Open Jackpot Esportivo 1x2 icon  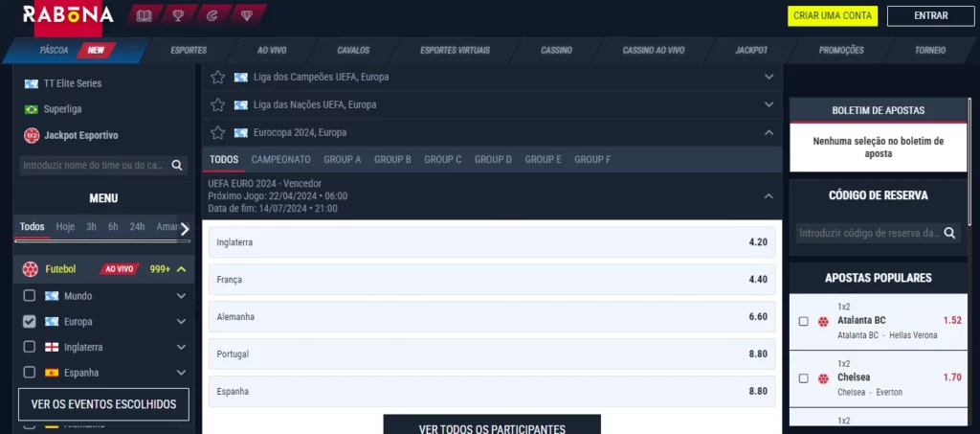(32, 135)
